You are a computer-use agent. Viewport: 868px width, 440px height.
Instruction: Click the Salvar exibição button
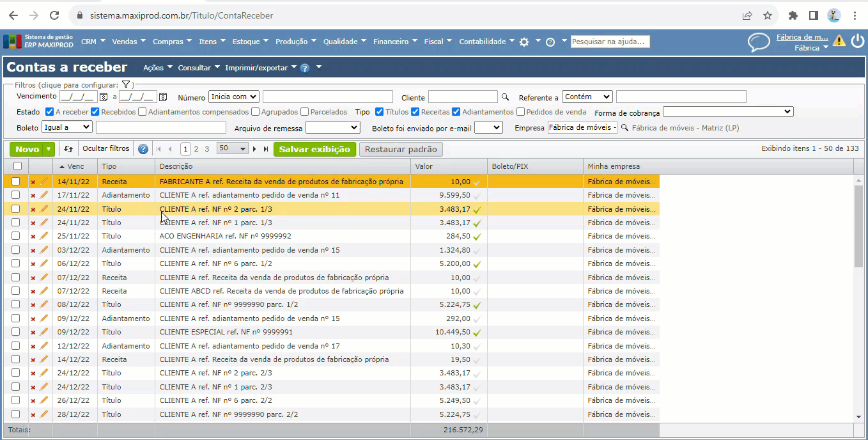pyautogui.click(x=314, y=149)
